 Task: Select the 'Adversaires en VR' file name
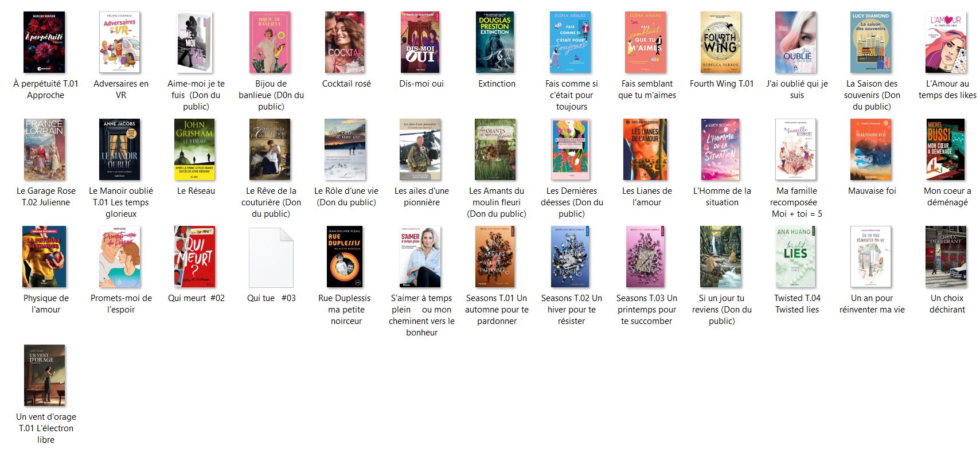click(x=121, y=89)
